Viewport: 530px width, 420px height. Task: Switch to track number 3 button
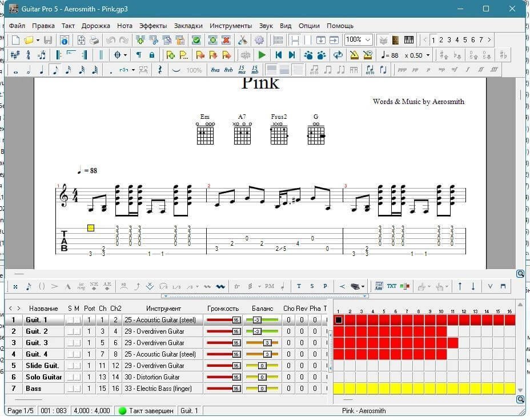[x=449, y=40]
